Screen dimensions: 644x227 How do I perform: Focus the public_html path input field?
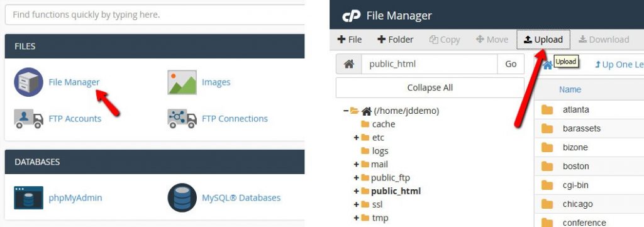click(430, 64)
